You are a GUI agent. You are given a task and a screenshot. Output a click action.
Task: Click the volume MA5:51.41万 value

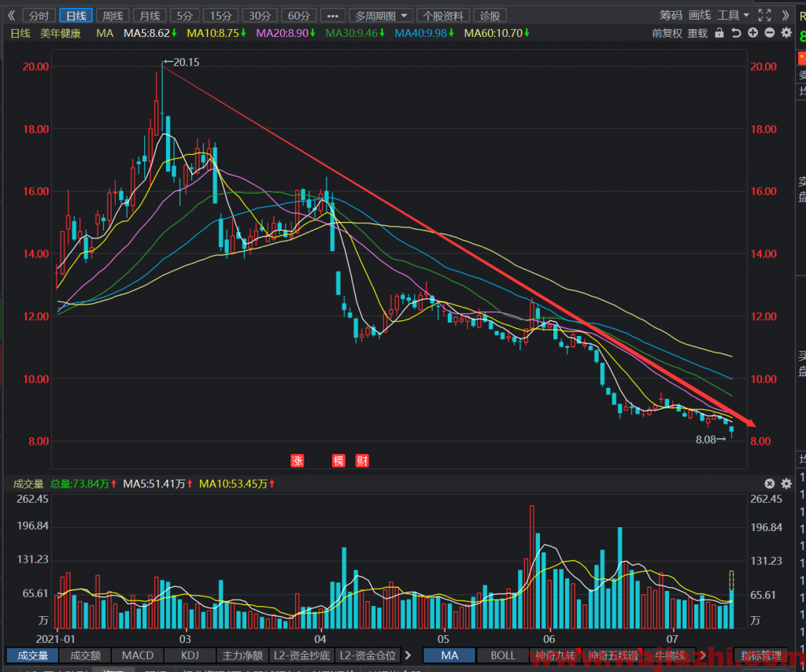point(157,484)
